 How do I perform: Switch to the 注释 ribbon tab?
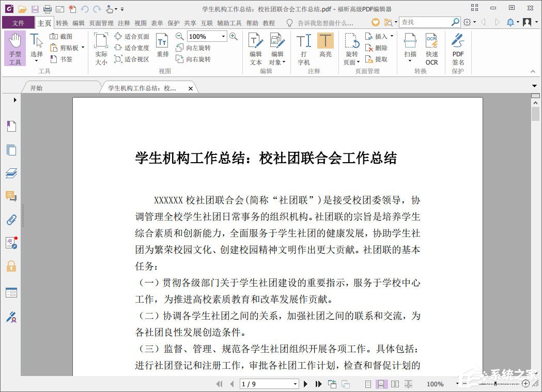pos(122,23)
